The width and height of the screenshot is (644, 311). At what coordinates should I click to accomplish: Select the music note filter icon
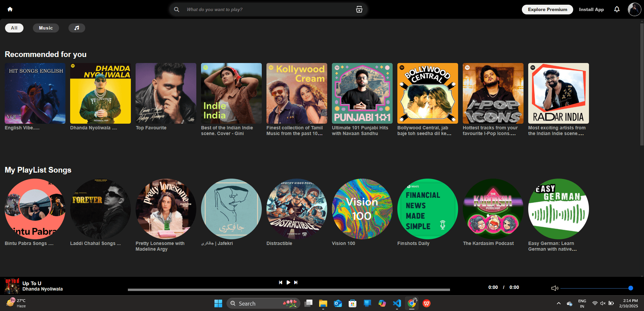point(77,28)
